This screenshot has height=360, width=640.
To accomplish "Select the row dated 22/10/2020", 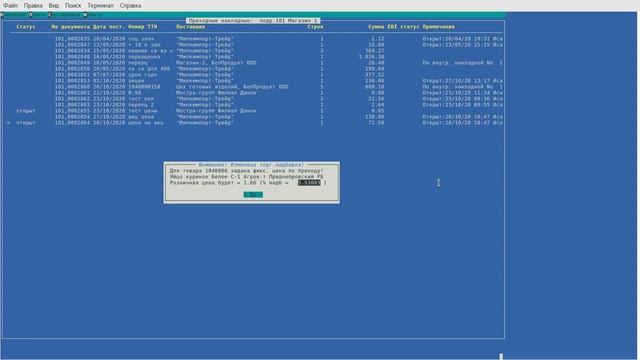I will pyautogui.click(x=256, y=93).
